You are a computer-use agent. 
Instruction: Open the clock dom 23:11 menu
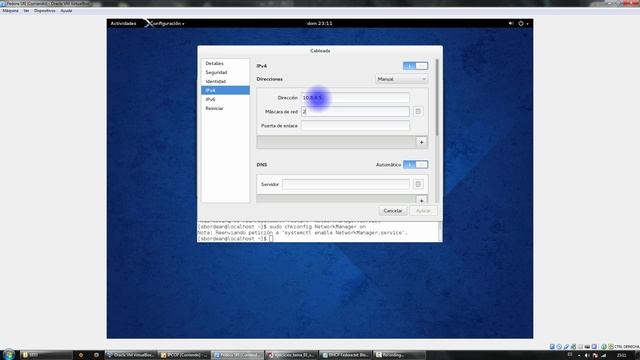click(320, 24)
